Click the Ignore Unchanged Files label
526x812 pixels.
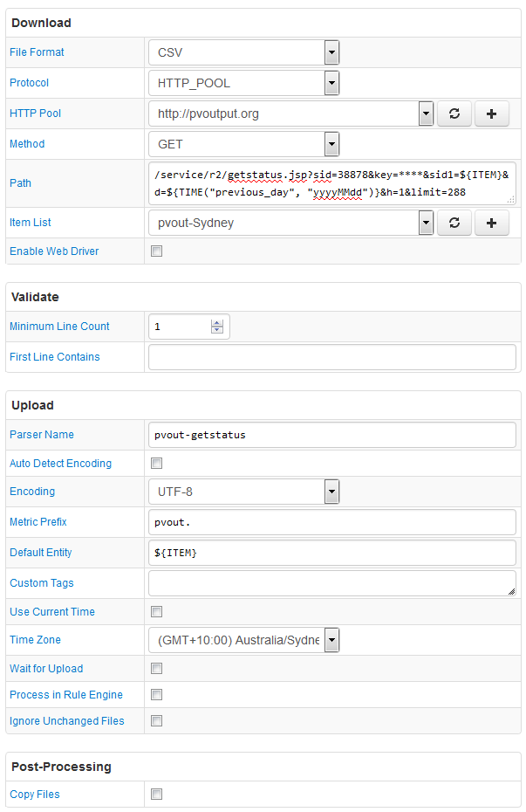[x=66, y=721]
